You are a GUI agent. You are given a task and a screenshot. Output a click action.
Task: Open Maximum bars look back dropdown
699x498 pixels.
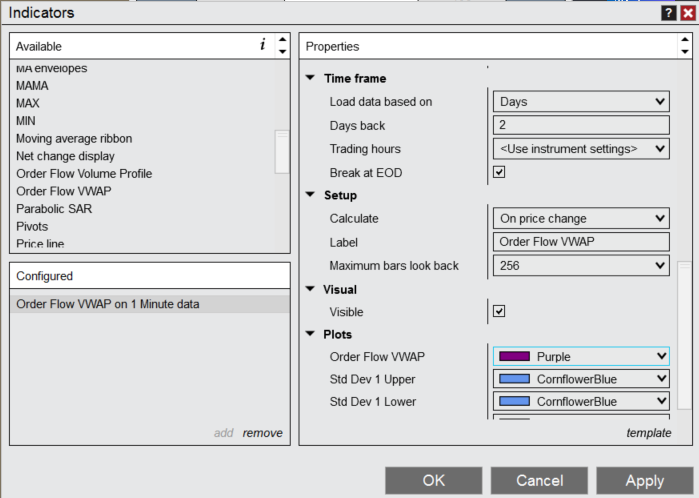[x=581, y=266]
